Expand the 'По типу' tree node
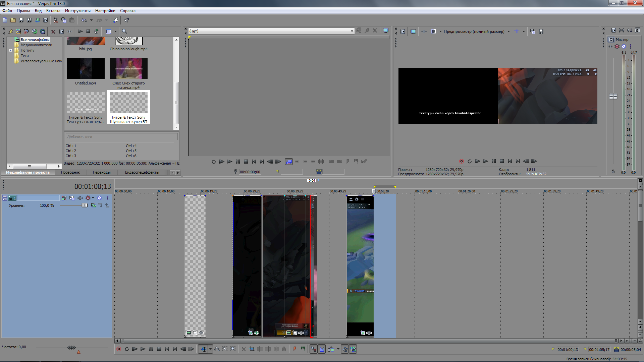Screen dimensions: 644x362 (x=10, y=51)
